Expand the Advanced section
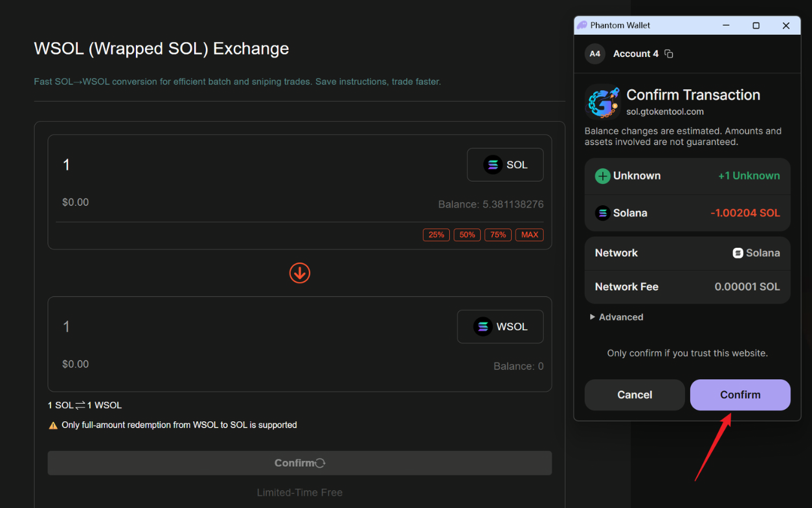The height and width of the screenshot is (508, 812). point(615,316)
